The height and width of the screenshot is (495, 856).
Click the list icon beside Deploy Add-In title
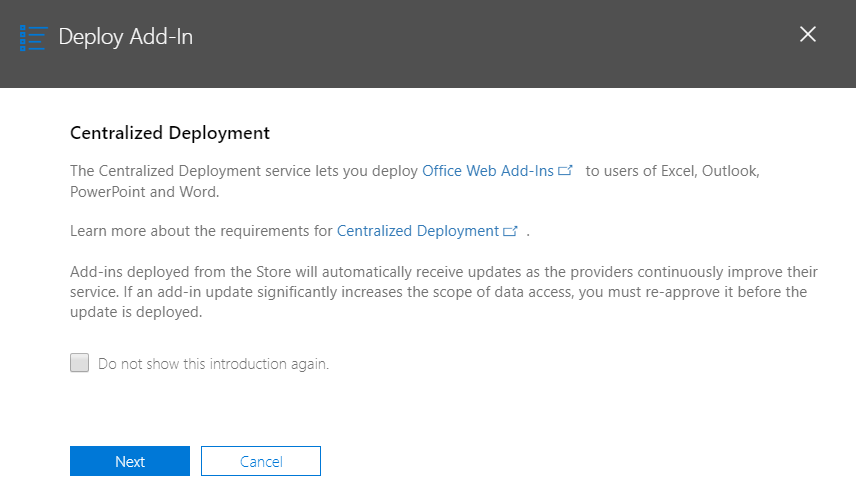click(x=33, y=38)
